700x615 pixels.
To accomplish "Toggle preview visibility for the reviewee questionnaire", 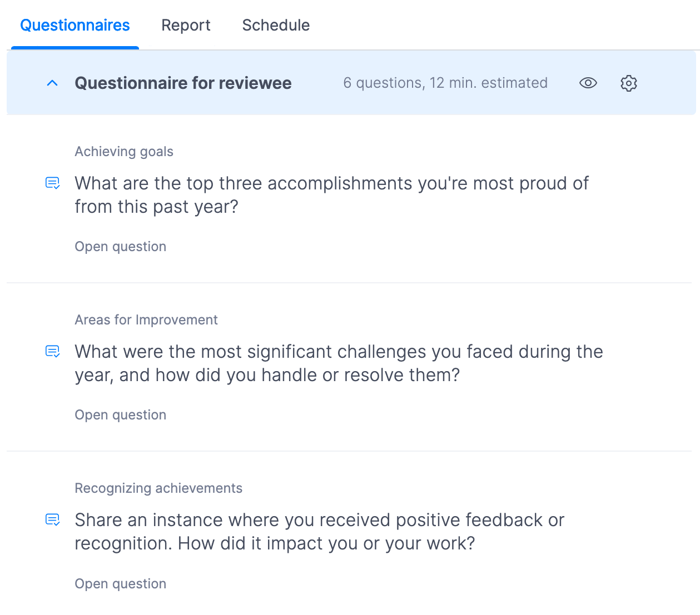I will pyautogui.click(x=588, y=83).
